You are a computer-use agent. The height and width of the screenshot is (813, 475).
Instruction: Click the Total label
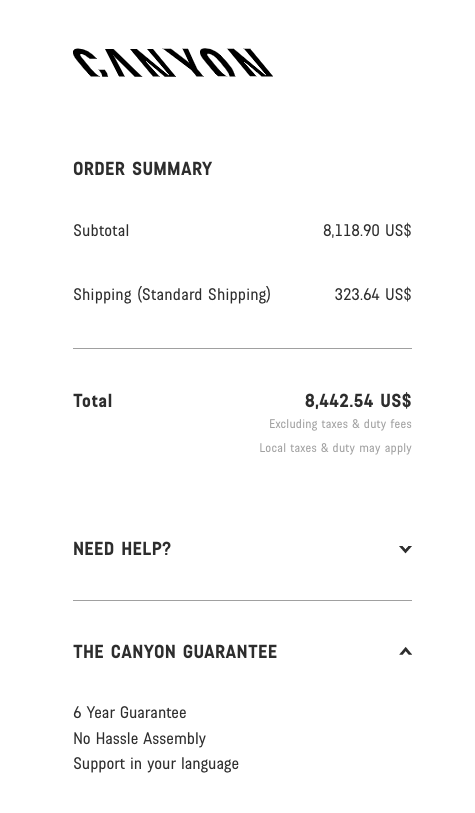pyautogui.click(x=93, y=401)
